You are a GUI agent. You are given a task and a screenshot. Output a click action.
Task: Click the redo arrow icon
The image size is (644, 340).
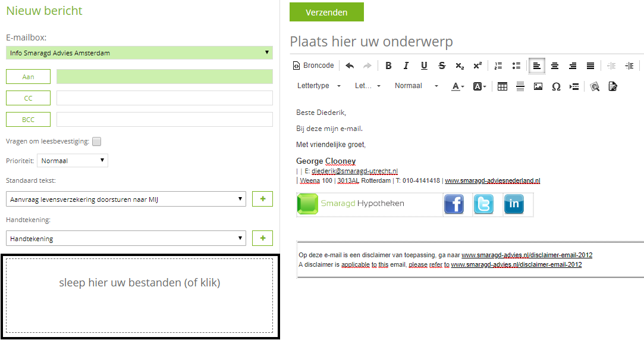[x=367, y=65]
